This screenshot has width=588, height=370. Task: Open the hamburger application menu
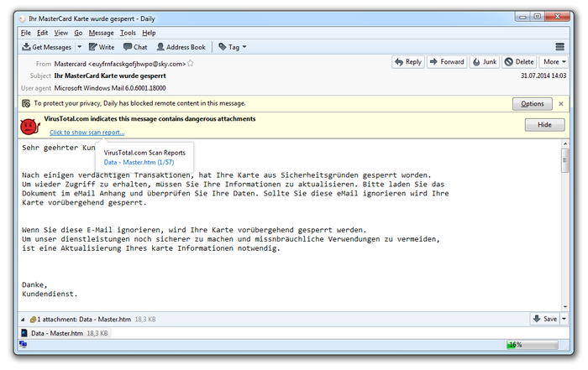click(560, 47)
